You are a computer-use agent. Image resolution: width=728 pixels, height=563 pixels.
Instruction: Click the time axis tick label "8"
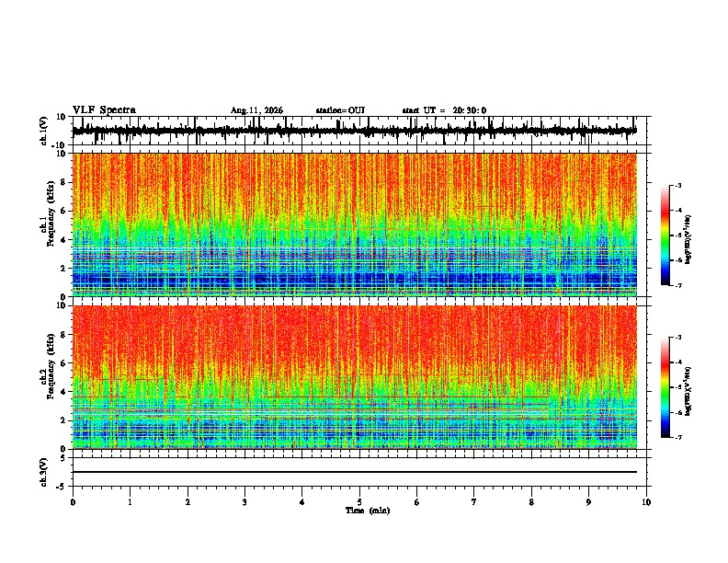coord(531,502)
